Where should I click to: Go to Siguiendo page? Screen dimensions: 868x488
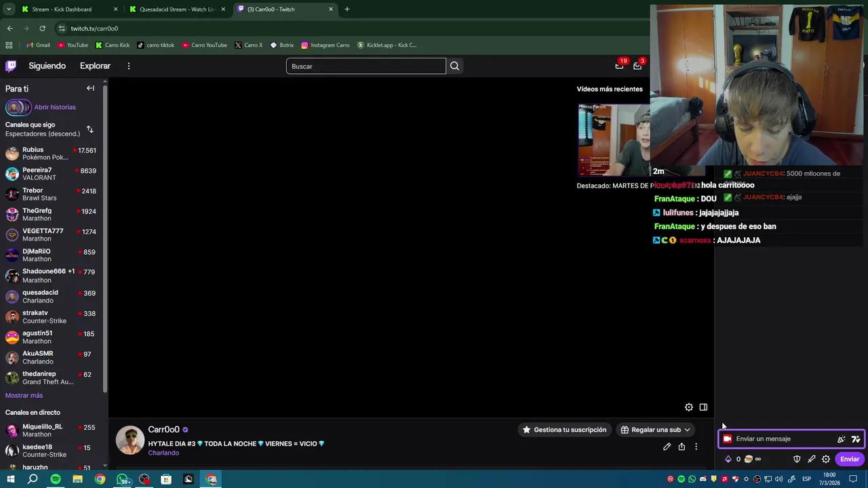[47, 66]
